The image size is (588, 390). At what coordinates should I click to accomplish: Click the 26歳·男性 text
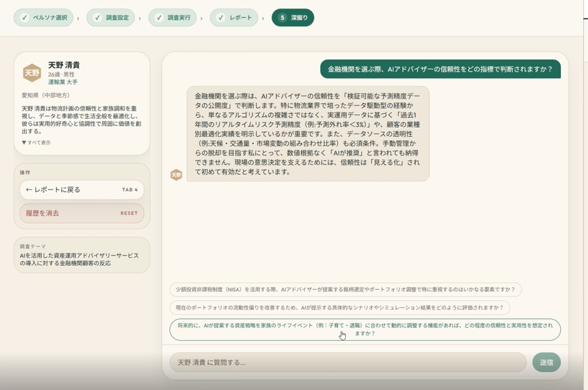pos(61,75)
